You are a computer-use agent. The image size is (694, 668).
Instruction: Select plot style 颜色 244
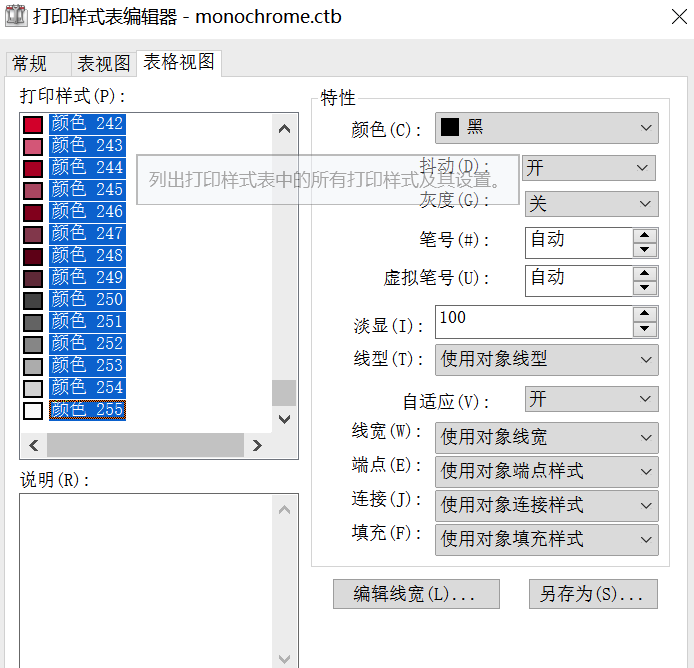(x=87, y=168)
